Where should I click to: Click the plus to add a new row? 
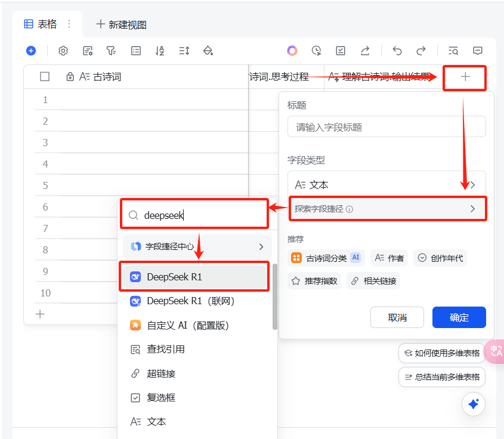(x=40, y=314)
